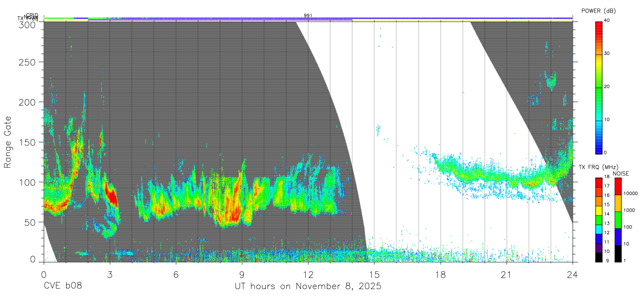Screen dimensions: 644x297
Task: Click the NOISE legend title
Action: point(621,174)
